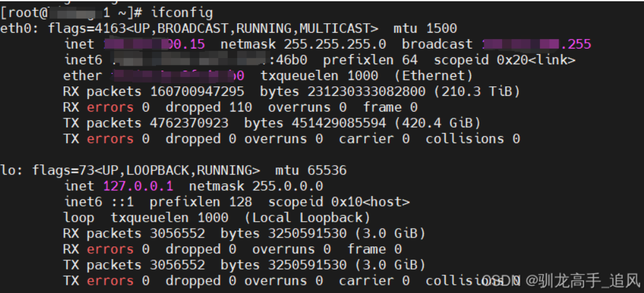
Task: Click the dropped 110 counter
Action: click(x=209, y=107)
